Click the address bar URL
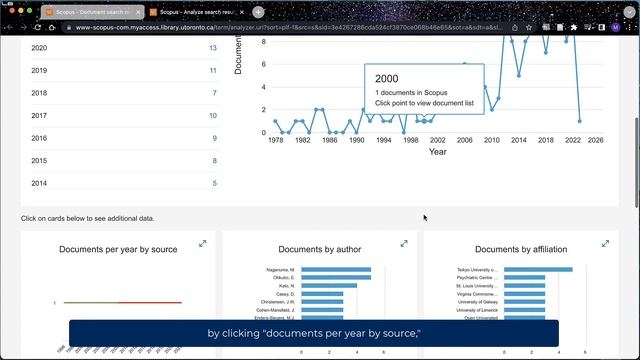This screenshot has height=360, width=640. [x=289, y=27]
